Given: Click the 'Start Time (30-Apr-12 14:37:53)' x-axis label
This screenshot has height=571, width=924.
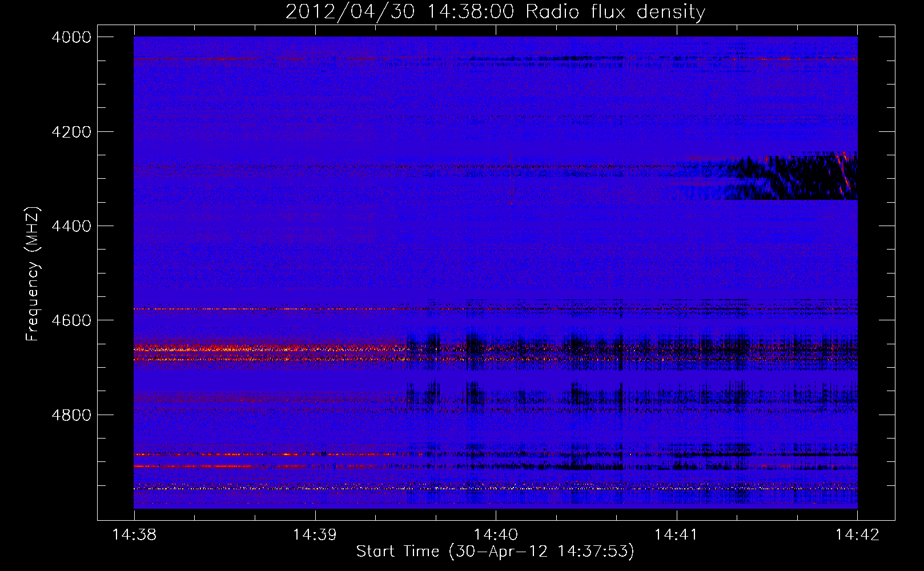Looking at the screenshot, I should 495,552.
